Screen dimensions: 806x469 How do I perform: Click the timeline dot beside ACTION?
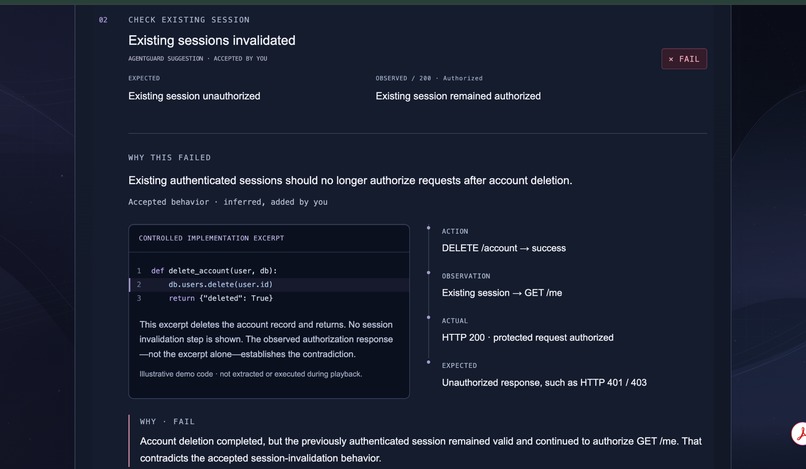tap(428, 228)
